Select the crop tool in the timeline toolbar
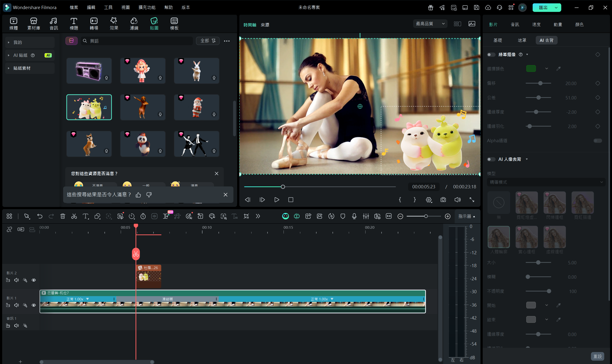 click(246, 216)
